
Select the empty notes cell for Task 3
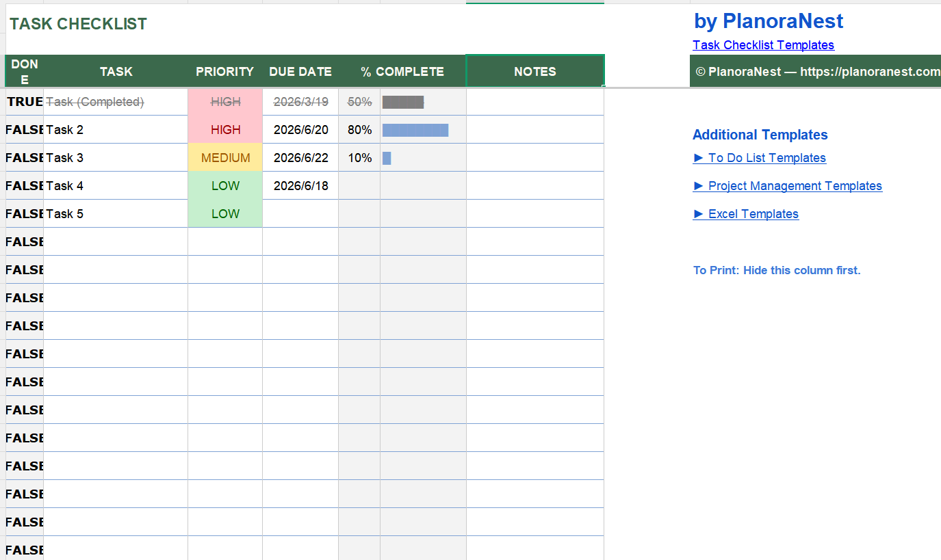click(535, 158)
